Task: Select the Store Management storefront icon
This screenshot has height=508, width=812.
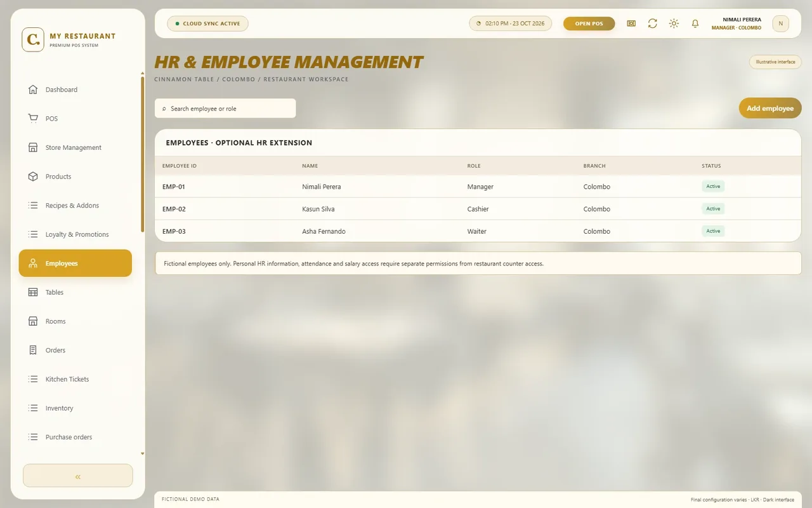Action: [33, 147]
